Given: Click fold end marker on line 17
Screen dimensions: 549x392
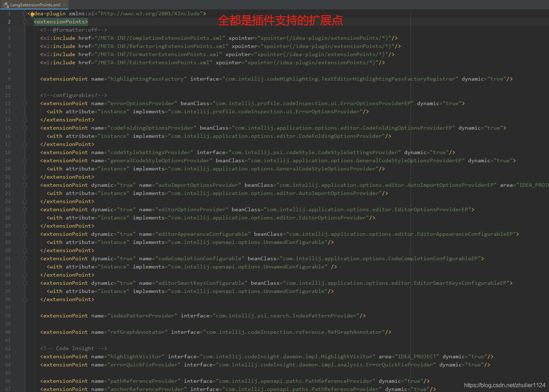Looking at the screenshot, I should click(x=25, y=144).
